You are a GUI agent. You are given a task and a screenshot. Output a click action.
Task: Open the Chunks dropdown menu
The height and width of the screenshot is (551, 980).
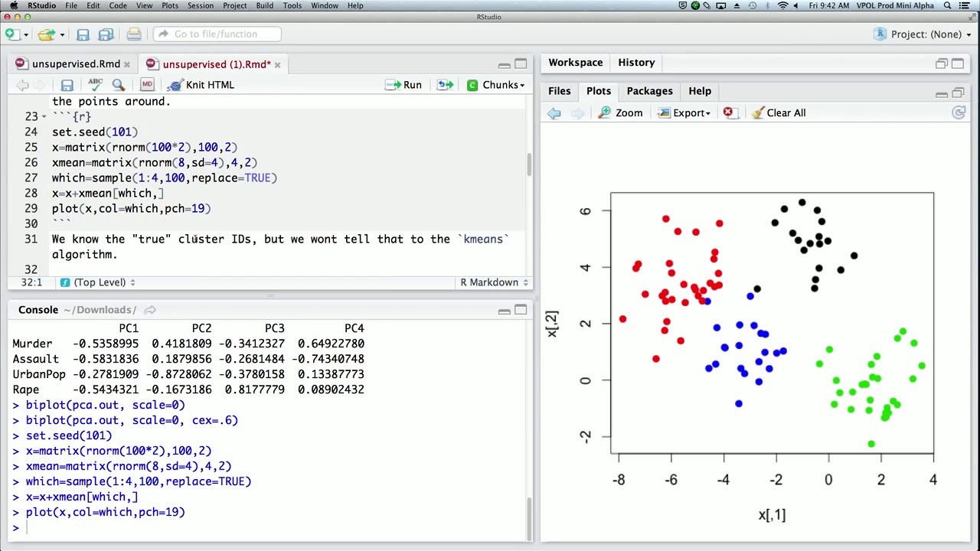point(495,85)
